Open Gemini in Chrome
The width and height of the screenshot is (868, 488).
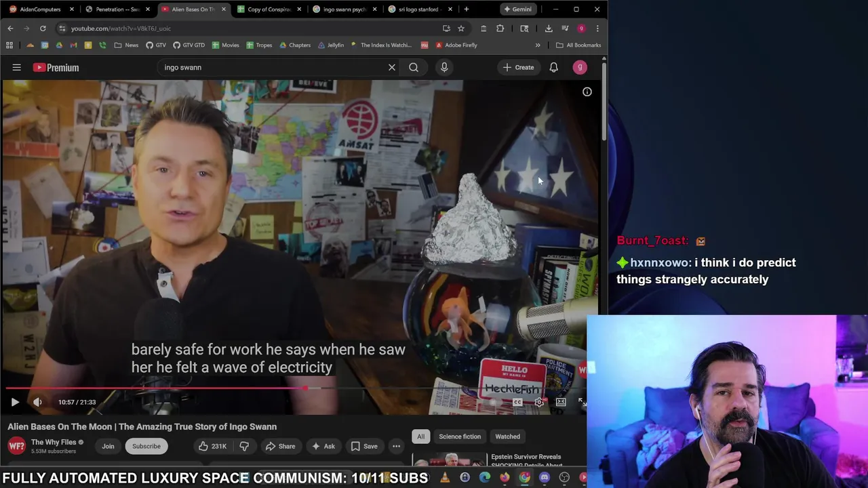coord(517,9)
